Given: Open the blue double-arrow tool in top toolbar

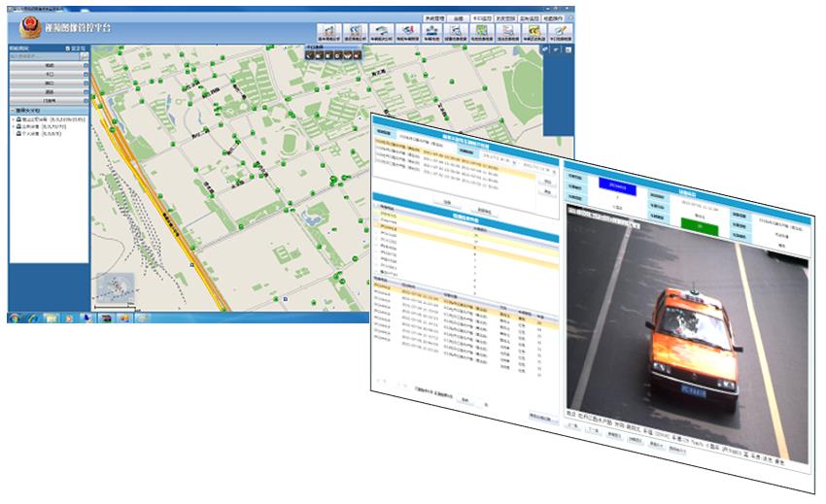Looking at the screenshot, I should [x=356, y=33].
